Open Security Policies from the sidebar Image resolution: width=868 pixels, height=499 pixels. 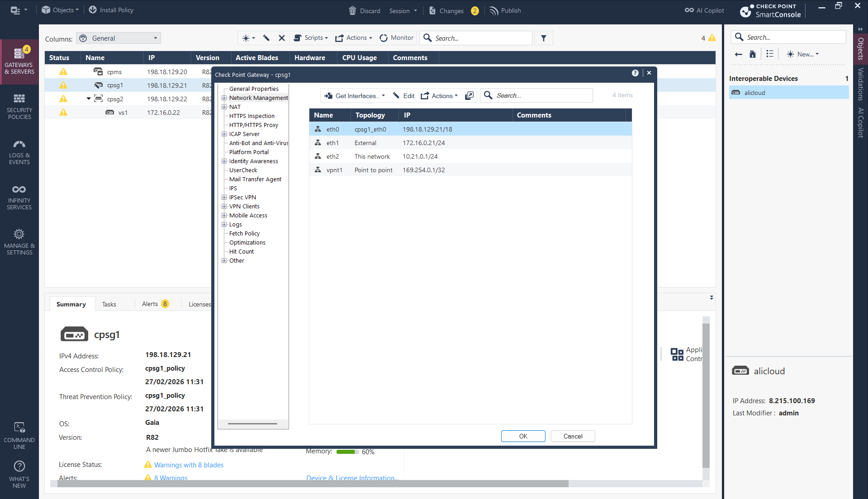pos(19,107)
